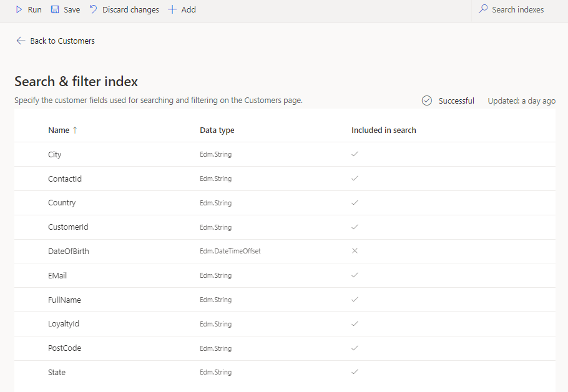Toggle DateOfBirth included in search mark
The width and height of the screenshot is (568, 392).
pos(355,251)
